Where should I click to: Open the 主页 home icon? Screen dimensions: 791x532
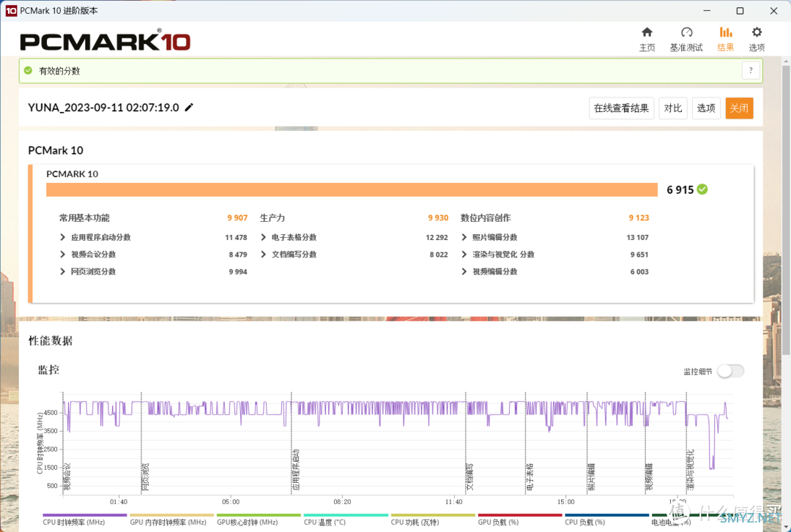point(647,33)
